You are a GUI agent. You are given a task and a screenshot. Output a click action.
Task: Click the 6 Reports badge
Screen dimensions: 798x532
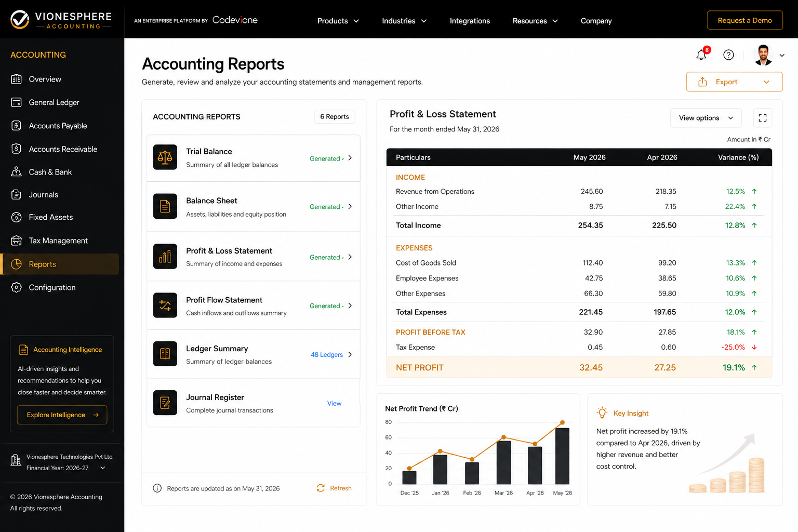click(x=335, y=116)
